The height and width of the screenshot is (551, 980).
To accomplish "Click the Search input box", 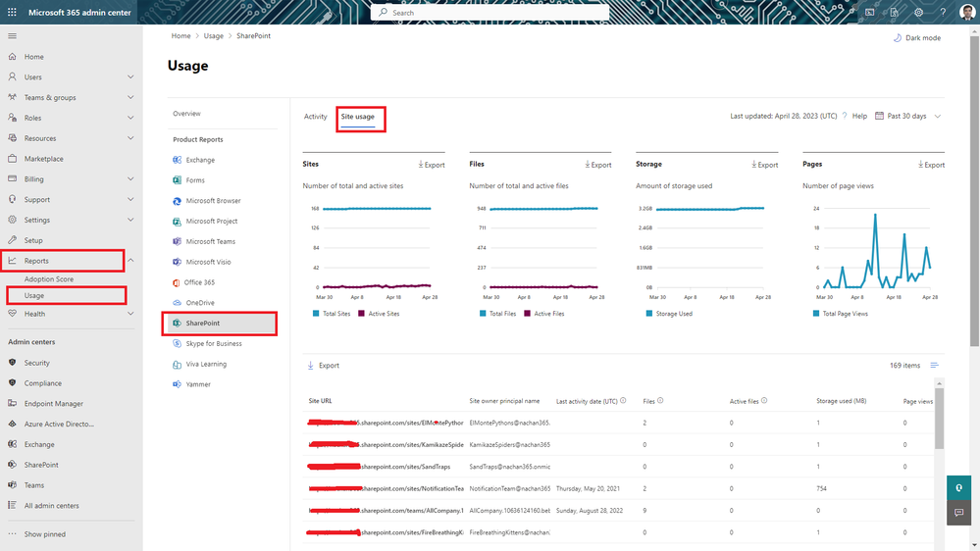I will point(490,13).
